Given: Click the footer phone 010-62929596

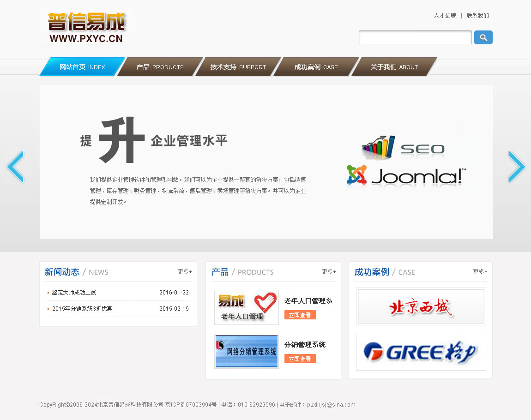Looking at the screenshot, I should pos(256,405).
